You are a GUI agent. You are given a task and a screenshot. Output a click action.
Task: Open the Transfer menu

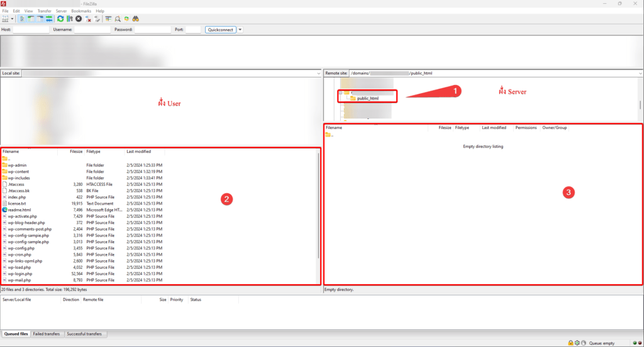coord(44,11)
